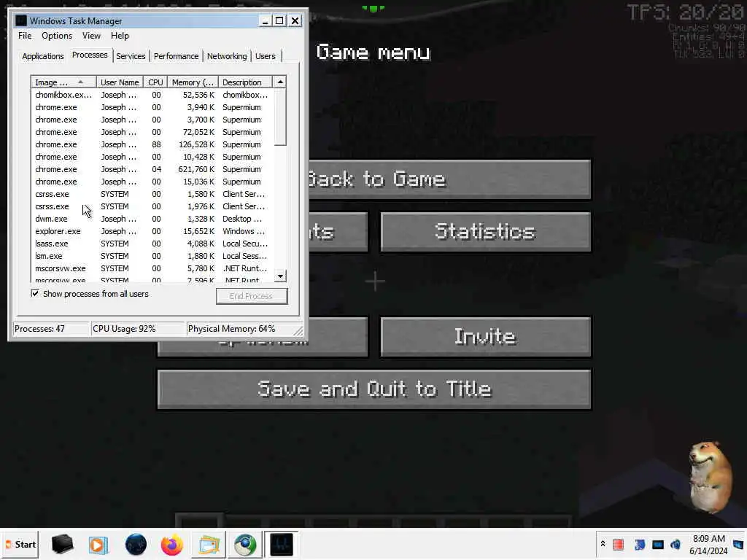Launch Firefox from the taskbar

(172, 544)
